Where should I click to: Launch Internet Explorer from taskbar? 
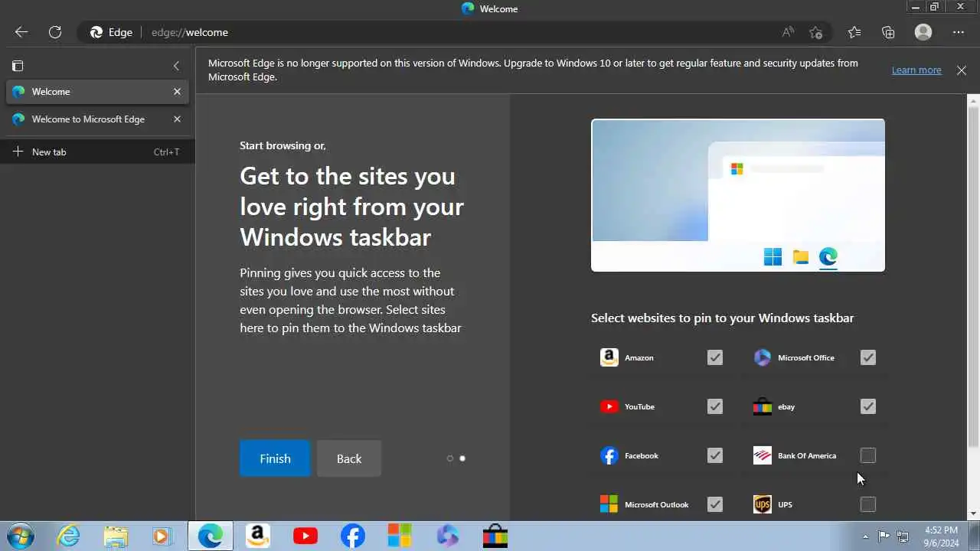(69, 536)
